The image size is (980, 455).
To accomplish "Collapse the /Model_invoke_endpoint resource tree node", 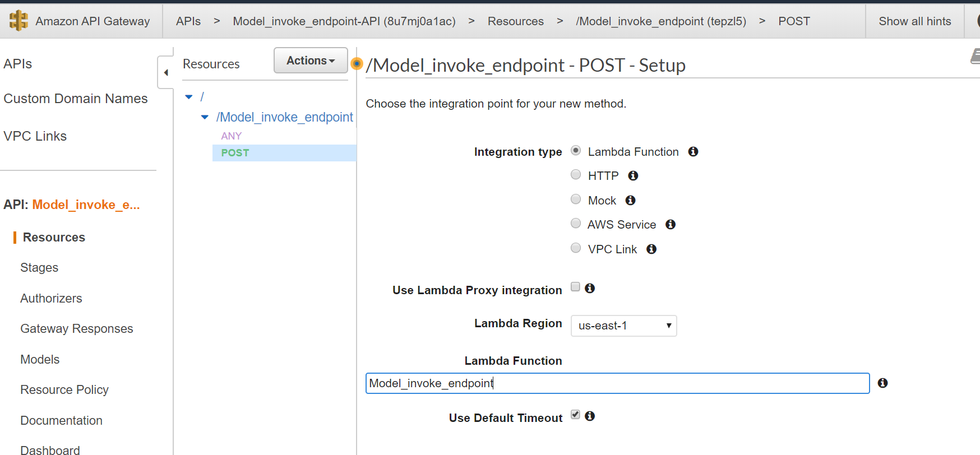I will 205,117.
